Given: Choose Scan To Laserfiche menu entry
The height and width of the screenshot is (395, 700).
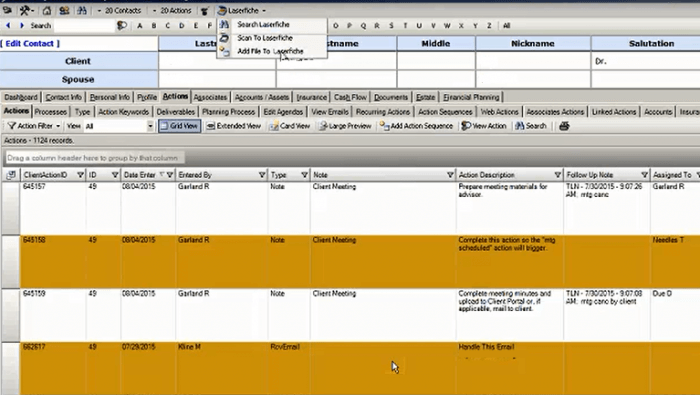Looking at the screenshot, I should pyautogui.click(x=265, y=38).
